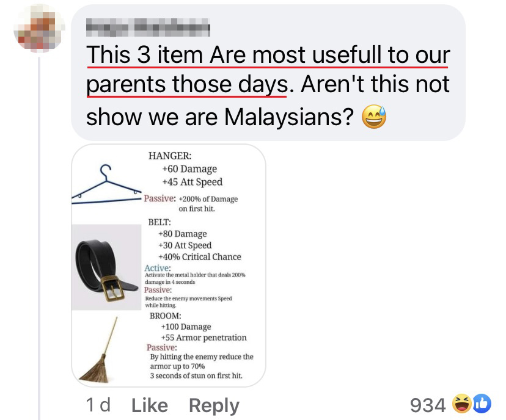506x420 pixels.
Task: Click the BROOM heading in the image
Action: (165, 316)
